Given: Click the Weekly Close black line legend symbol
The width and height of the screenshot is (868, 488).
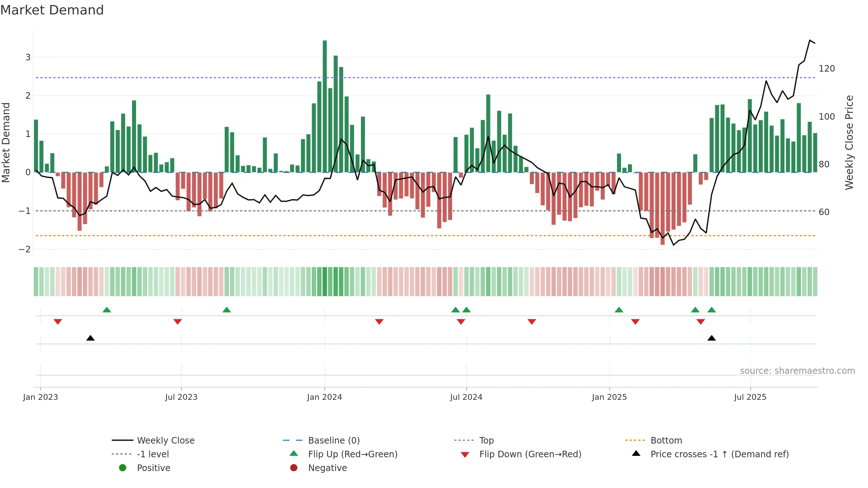Looking at the screenshot, I should click(122, 440).
